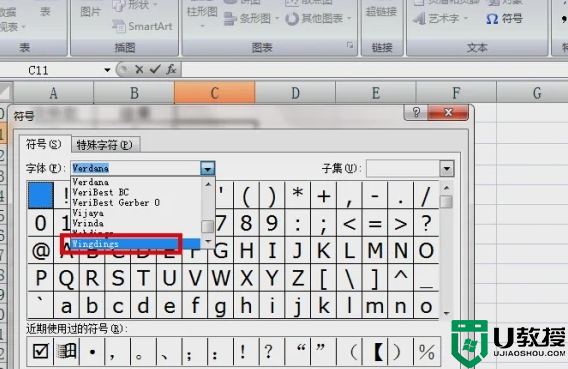Click symbol grid scrollbar down arrow
The width and height of the screenshot is (568, 369).
pyautogui.click(x=446, y=313)
